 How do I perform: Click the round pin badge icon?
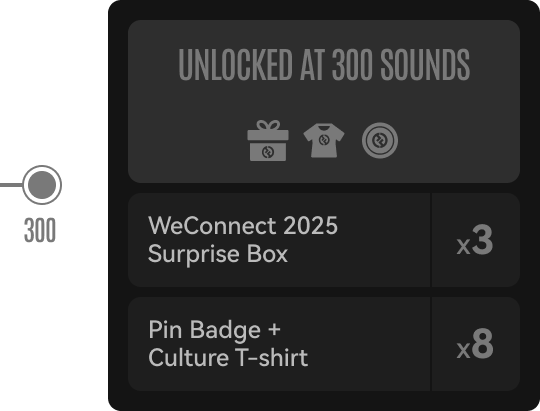380,141
